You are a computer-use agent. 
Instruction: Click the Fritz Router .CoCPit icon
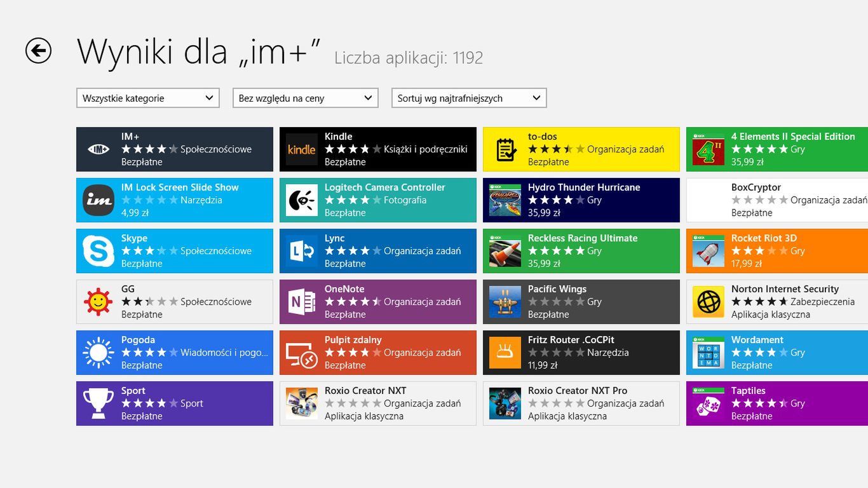(505, 353)
